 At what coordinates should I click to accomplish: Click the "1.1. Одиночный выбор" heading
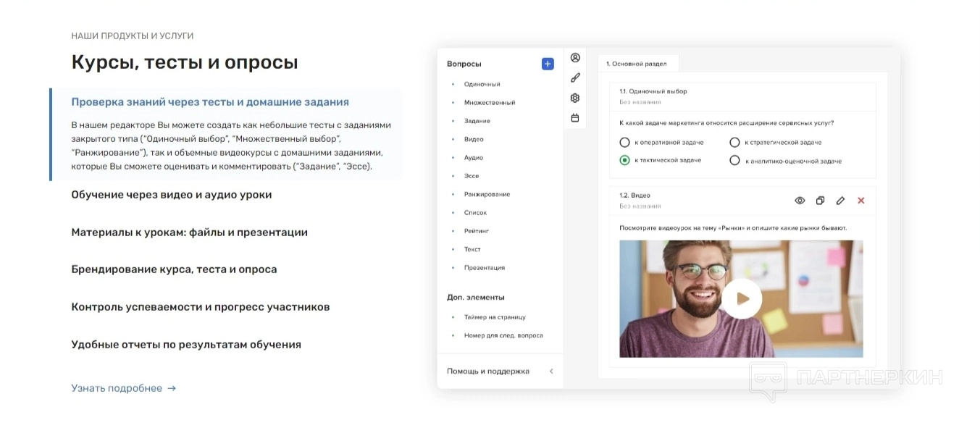653,92
